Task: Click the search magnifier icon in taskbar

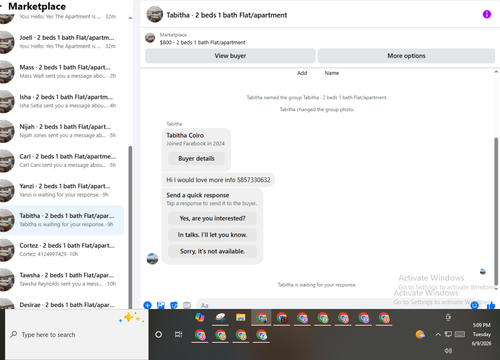Action: pyautogui.click(x=14, y=334)
